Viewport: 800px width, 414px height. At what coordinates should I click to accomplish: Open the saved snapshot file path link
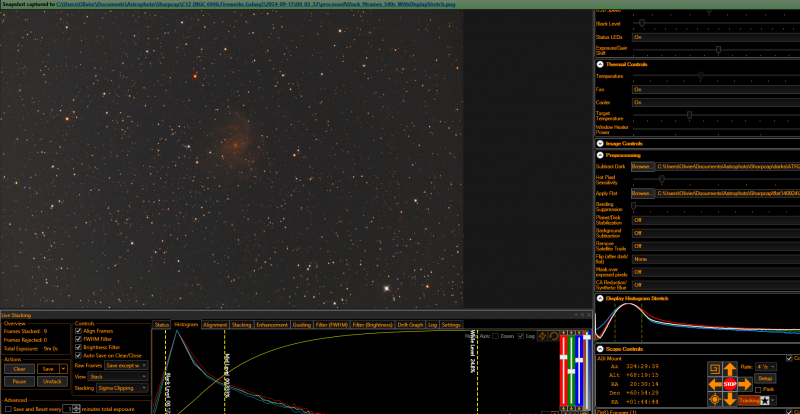tap(256, 4)
